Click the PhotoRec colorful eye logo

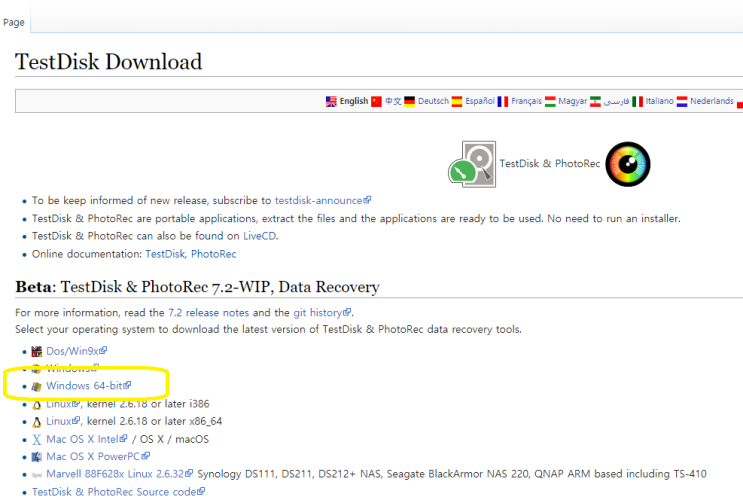tap(628, 164)
